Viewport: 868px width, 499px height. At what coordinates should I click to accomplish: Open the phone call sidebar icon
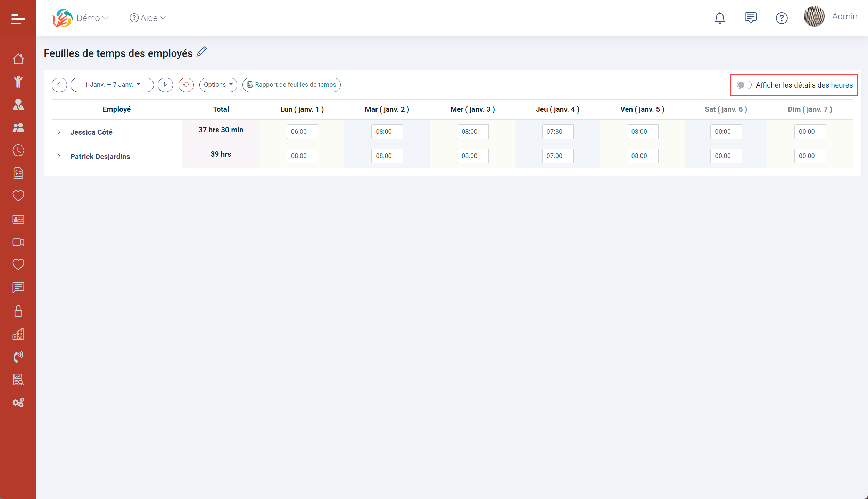pyautogui.click(x=18, y=357)
